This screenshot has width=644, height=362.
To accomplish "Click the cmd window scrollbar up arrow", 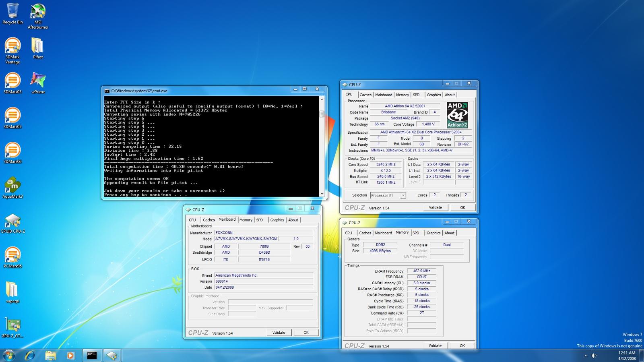I will point(322,99).
